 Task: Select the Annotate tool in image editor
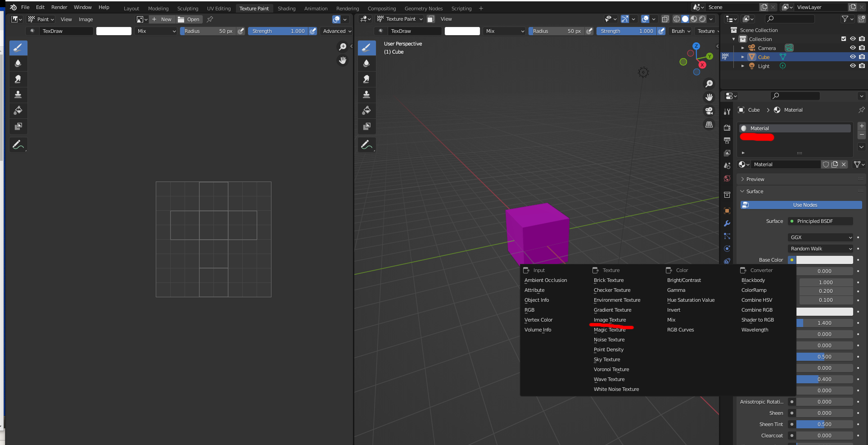click(x=18, y=145)
